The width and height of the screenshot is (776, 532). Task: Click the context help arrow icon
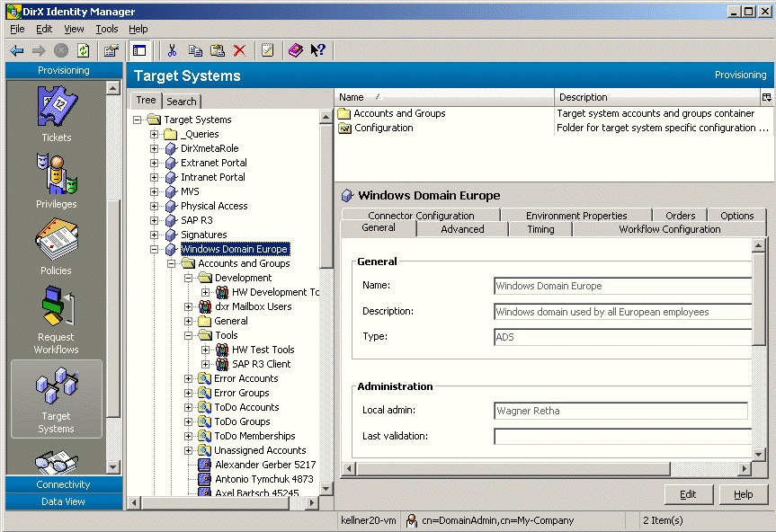click(317, 50)
